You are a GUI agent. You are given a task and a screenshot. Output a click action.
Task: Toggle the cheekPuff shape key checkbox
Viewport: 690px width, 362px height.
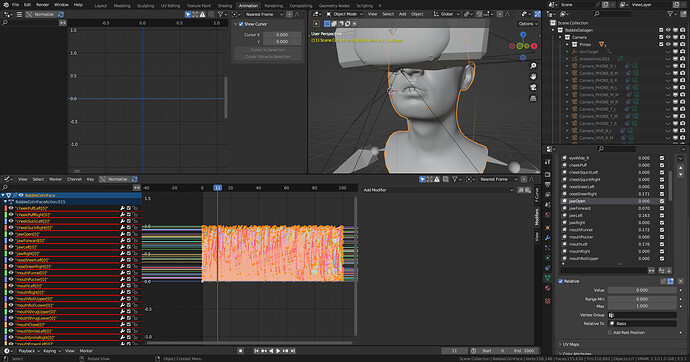pyautogui.click(x=661, y=165)
